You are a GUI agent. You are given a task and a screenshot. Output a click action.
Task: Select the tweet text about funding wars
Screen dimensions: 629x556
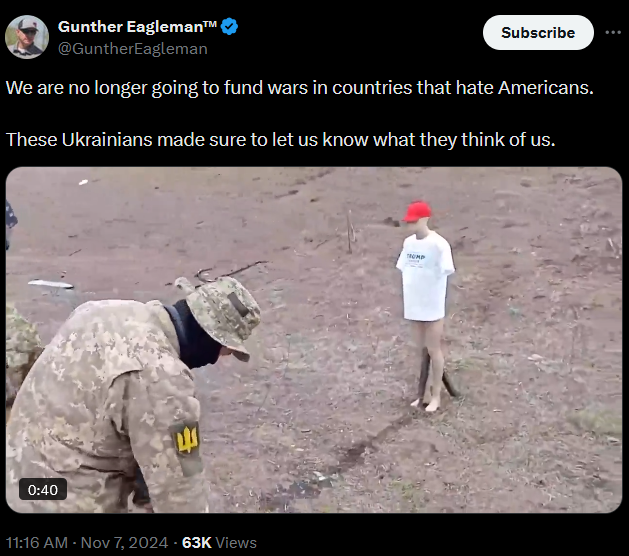(300, 88)
